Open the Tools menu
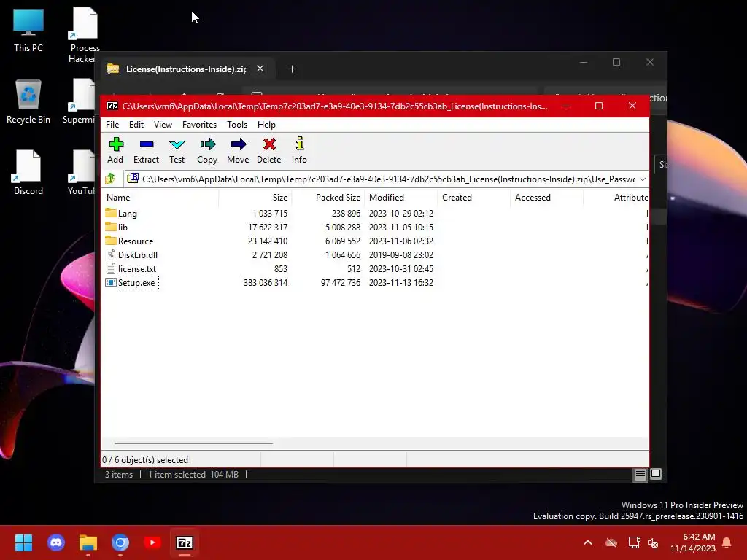 [237, 124]
